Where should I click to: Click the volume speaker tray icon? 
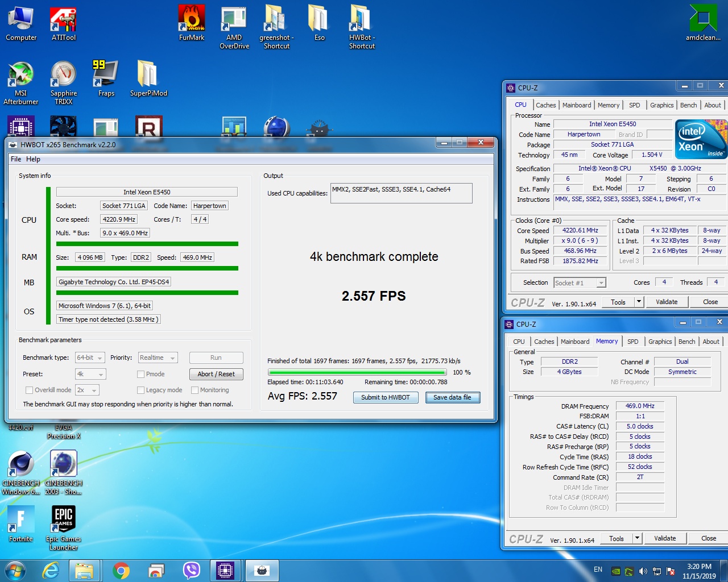643,571
